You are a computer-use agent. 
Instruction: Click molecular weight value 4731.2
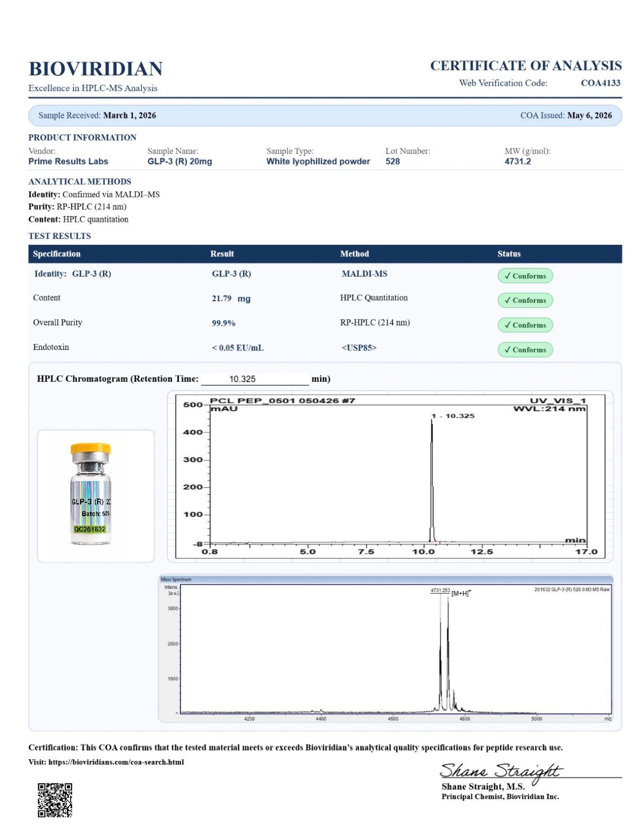click(518, 161)
